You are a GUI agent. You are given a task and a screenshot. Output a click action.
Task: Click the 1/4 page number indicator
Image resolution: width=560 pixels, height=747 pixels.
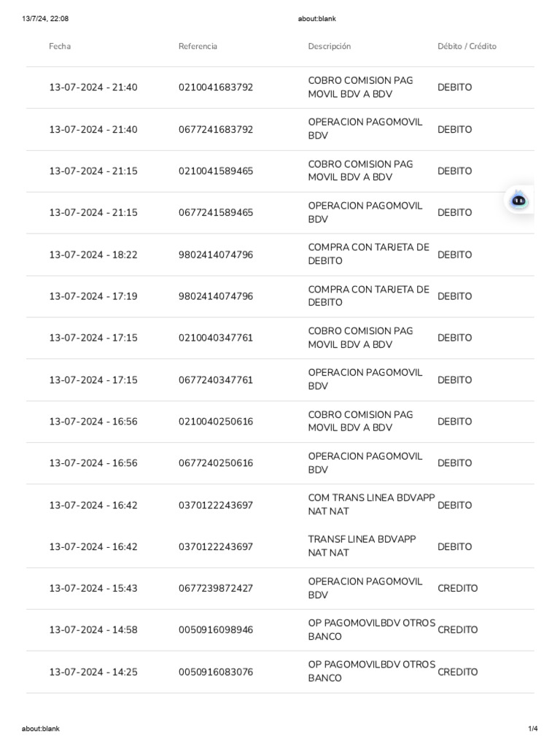tap(533, 729)
